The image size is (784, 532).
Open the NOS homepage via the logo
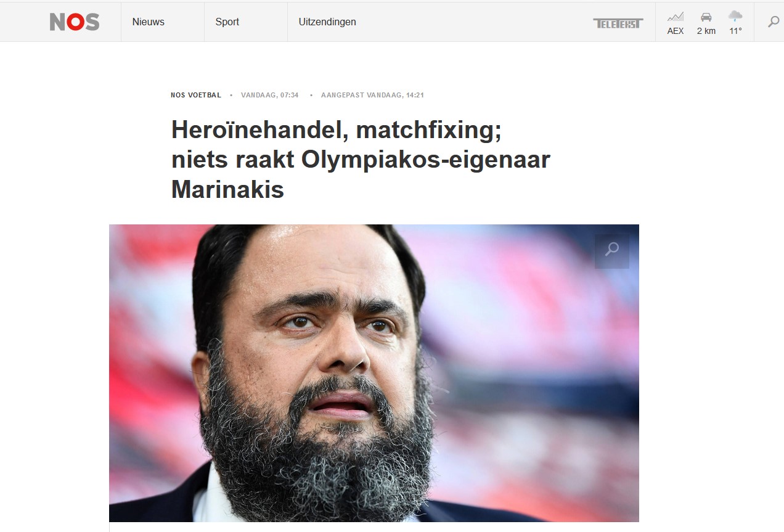(75, 22)
